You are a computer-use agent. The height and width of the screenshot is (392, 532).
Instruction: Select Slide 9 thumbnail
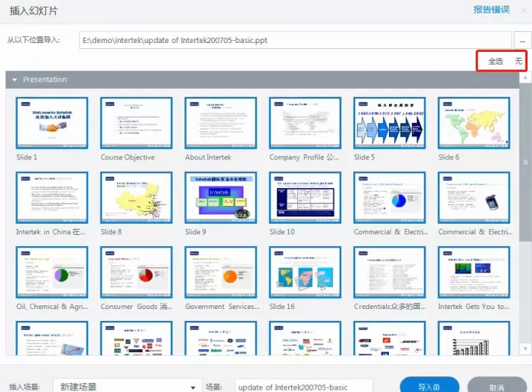221,198
